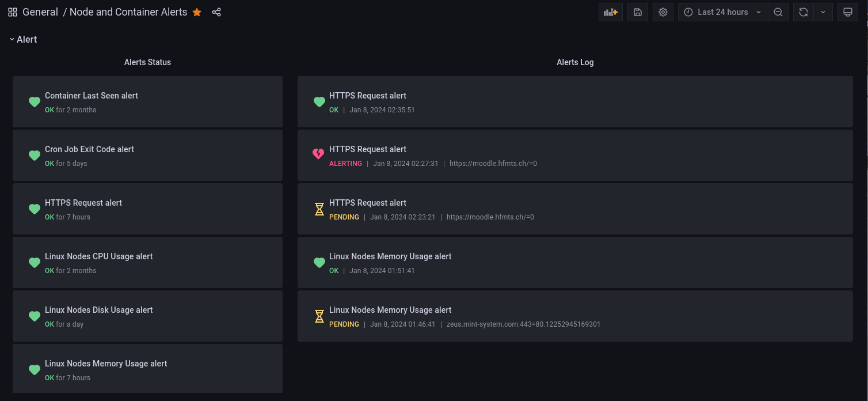Click the share dashboard icon
868x401 pixels.
216,12
